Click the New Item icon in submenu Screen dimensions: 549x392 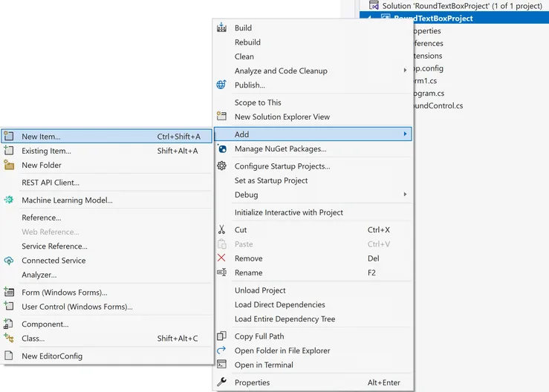9,136
